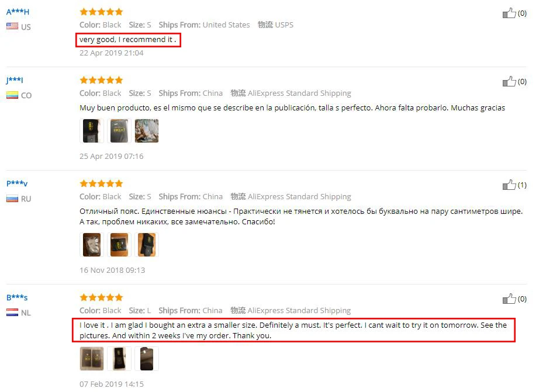The image size is (546, 392).
Task: Open middle photo in Netherlands review
Action: point(119,359)
